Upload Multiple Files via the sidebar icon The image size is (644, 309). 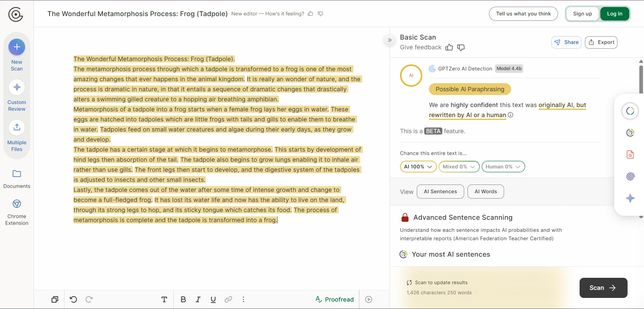coord(16,127)
